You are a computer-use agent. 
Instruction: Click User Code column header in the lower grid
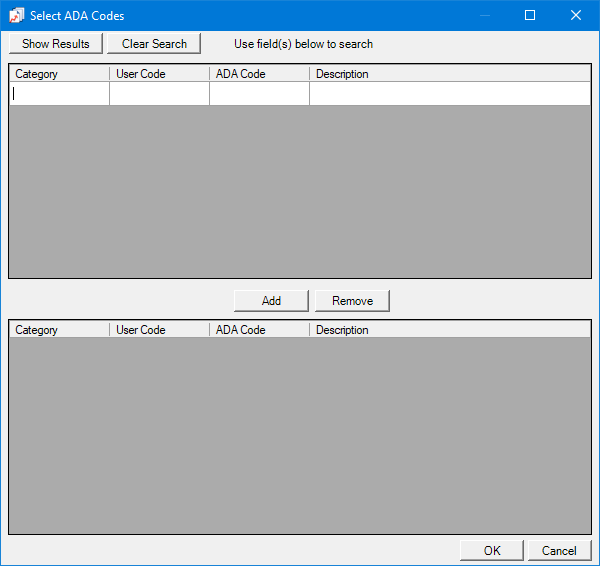[159, 330]
